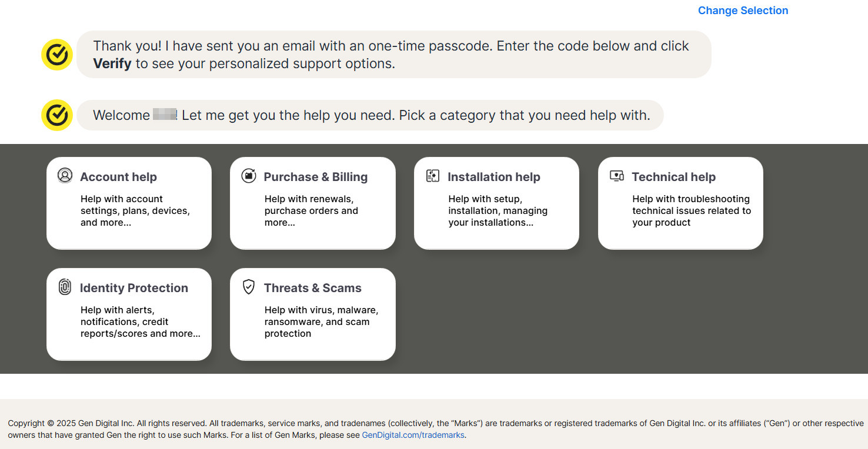Click the Installation help device icon

(433, 176)
